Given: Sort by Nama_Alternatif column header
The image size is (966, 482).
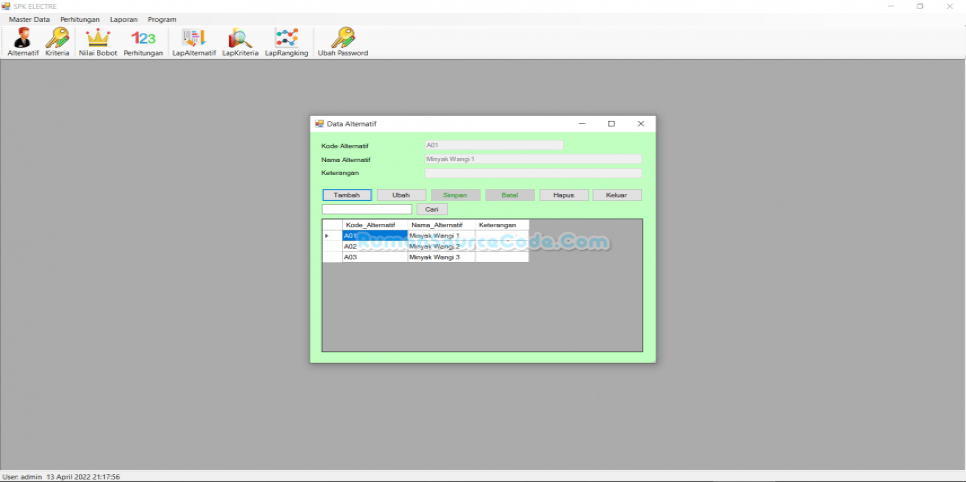Looking at the screenshot, I should 441,225.
